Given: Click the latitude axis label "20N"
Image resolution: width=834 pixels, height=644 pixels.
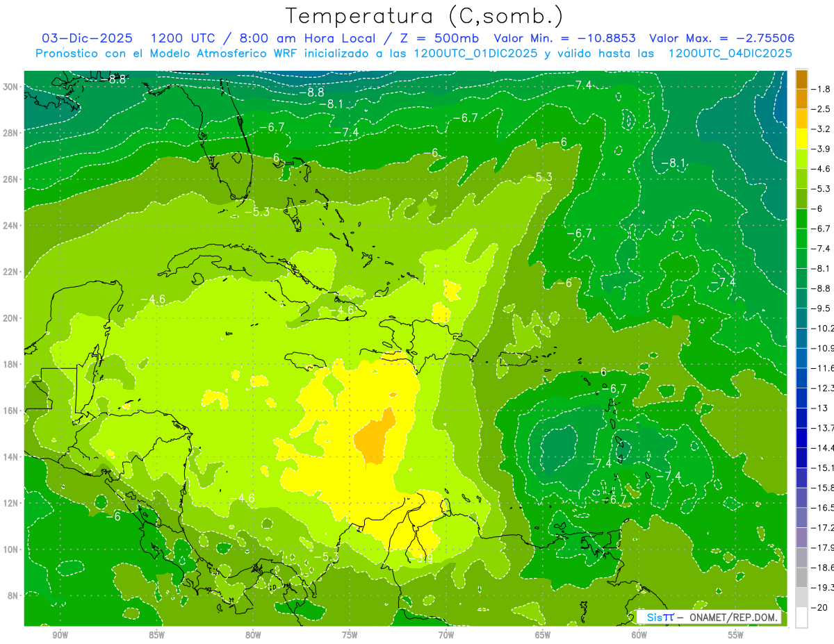Looking at the screenshot, I should tap(10, 318).
